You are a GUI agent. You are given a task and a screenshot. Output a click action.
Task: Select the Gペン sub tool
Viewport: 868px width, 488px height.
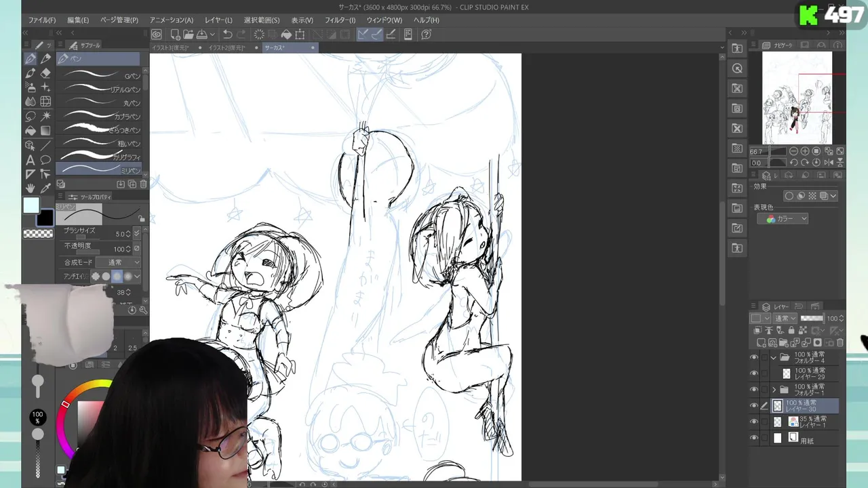click(x=100, y=75)
